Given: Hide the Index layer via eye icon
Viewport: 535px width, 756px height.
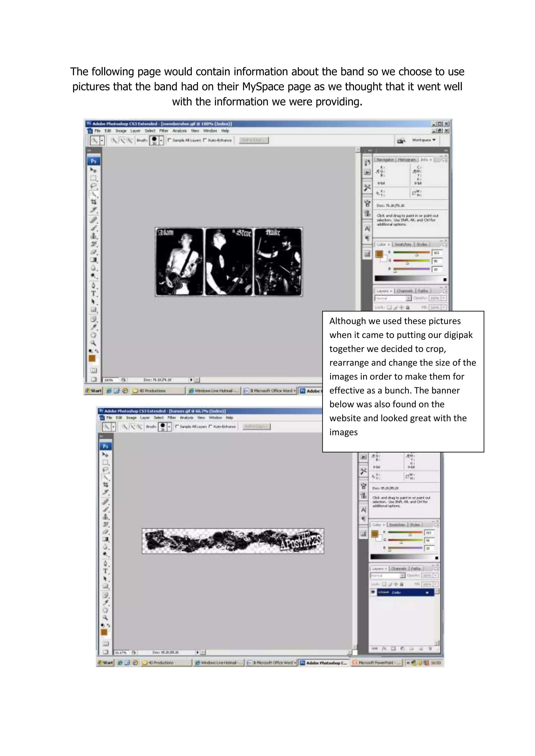Looking at the screenshot, I should coord(373,592).
